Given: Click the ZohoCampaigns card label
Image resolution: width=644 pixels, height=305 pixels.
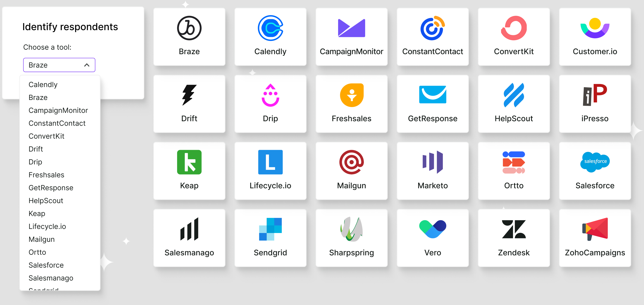Looking at the screenshot, I should [x=595, y=253].
